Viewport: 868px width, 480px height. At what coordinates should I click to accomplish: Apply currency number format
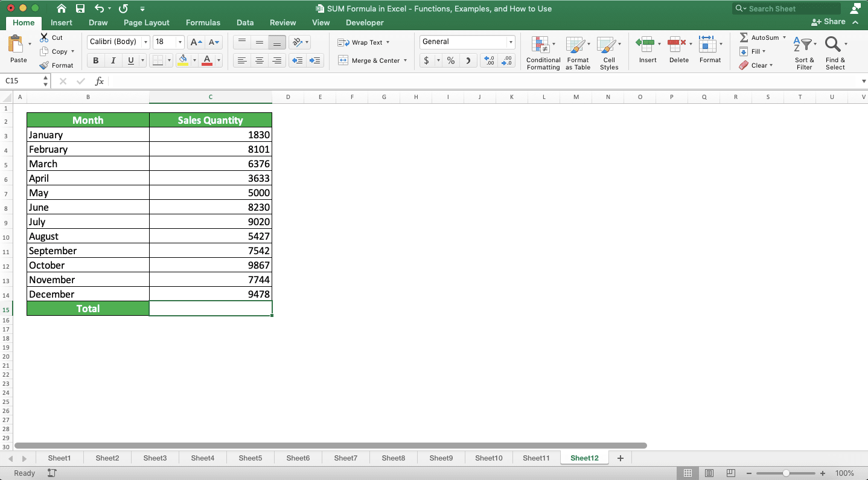[426, 61]
